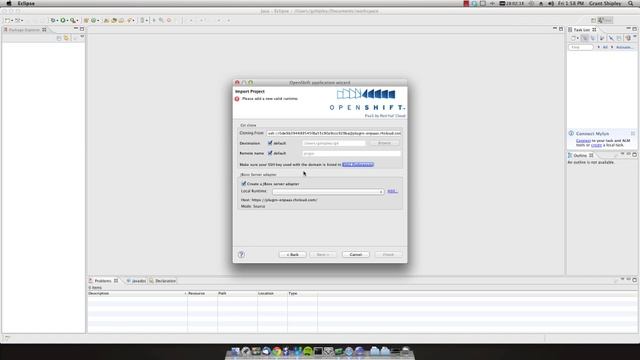Click the Find field in Task List

pos(580,47)
